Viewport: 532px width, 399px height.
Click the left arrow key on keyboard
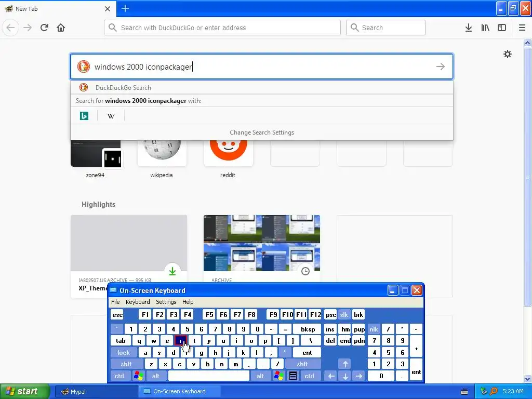point(331,376)
